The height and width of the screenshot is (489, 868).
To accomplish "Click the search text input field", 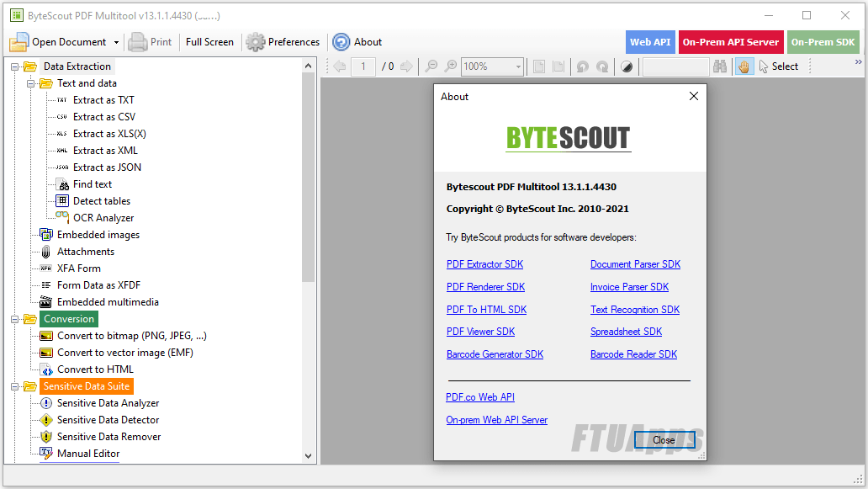I will 676,66.
